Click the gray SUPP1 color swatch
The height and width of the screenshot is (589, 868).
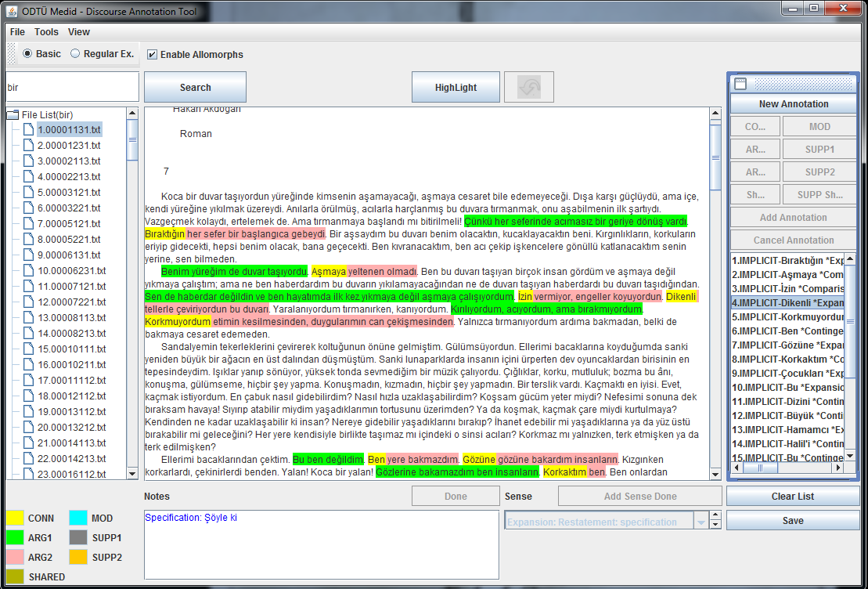click(78, 537)
